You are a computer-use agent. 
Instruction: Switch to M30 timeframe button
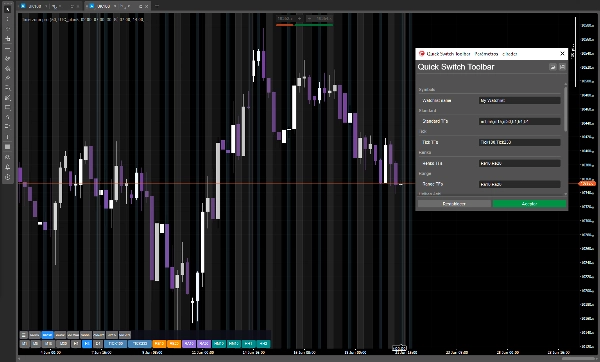click(x=63, y=344)
